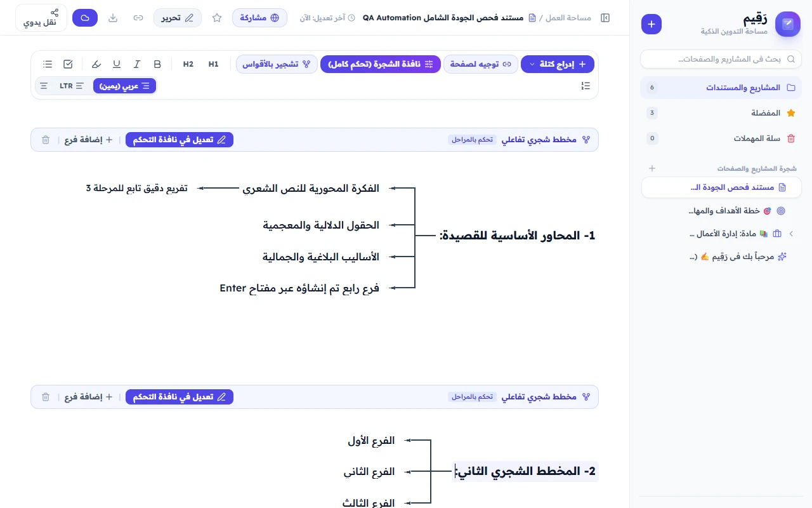This screenshot has width=812, height=508.
Task: Open مرحباً بك في رَقيم page
Action: 721,257
